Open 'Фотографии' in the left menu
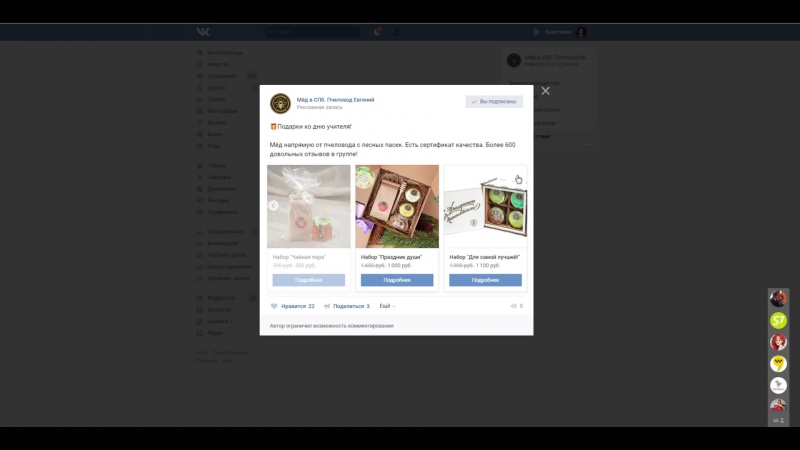This screenshot has height=450, width=800. pos(222,111)
